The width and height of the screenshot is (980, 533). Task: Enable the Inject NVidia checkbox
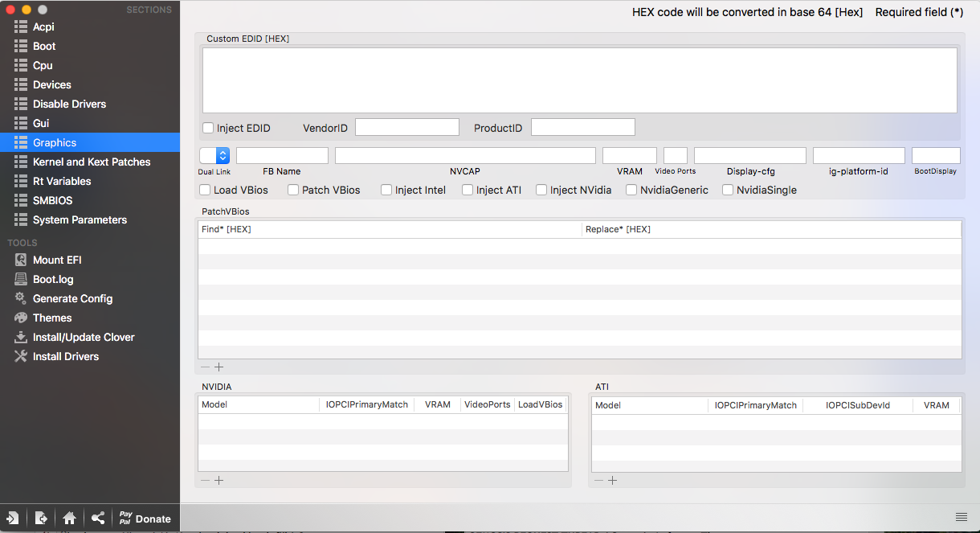pyautogui.click(x=541, y=190)
